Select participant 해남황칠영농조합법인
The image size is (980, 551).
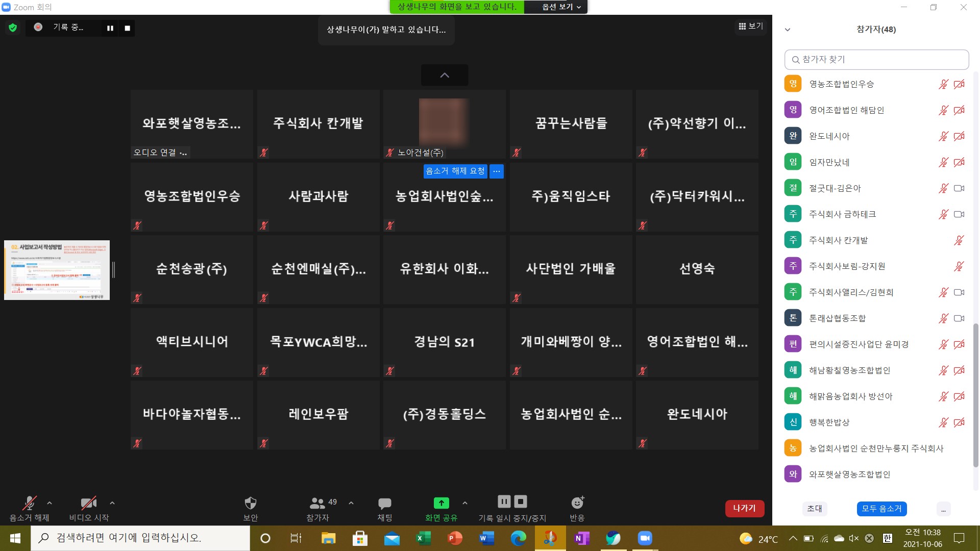(876, 370)
